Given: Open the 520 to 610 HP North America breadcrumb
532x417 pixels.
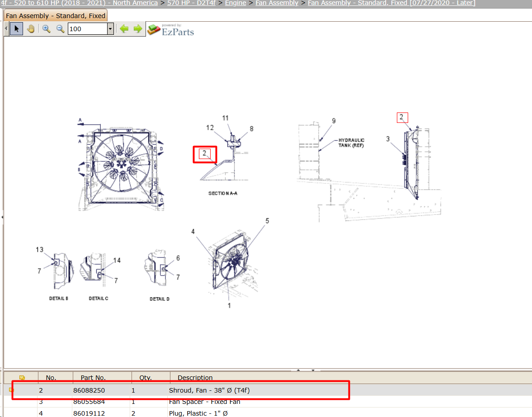Looking at the screenshot, I should (79, 3).
